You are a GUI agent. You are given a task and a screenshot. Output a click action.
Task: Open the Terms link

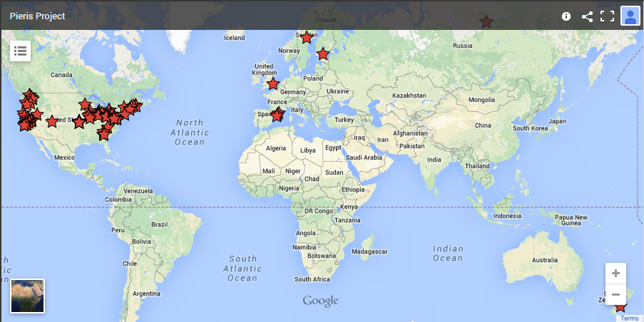629,318
